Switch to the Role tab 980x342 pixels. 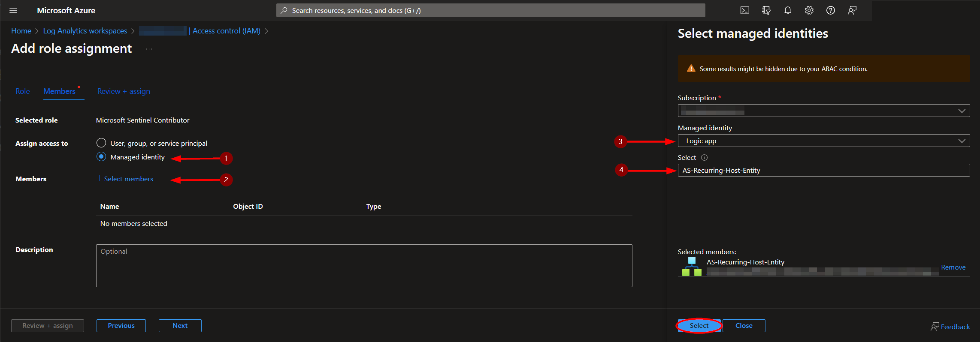coord(23,91)
